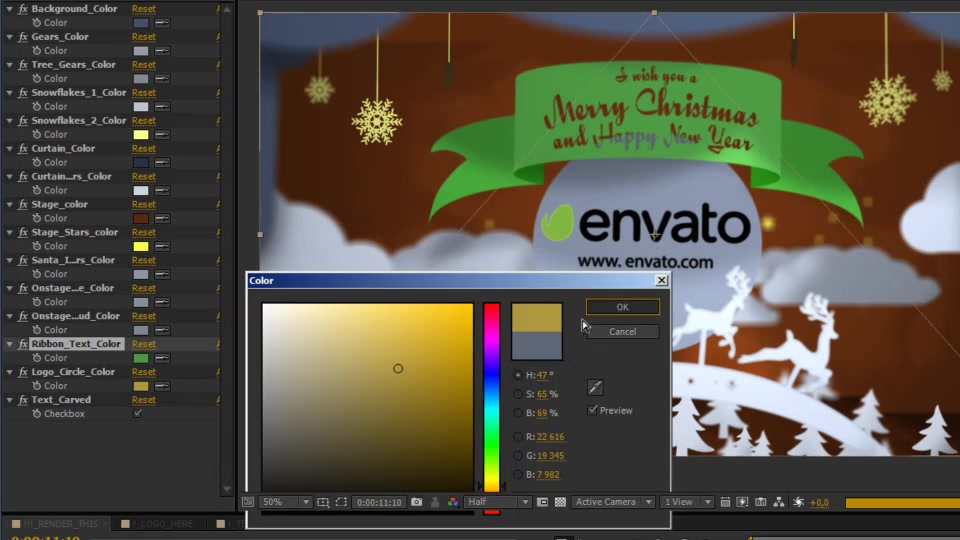Click the Background_Color eyedropper icon

point(162,23)
